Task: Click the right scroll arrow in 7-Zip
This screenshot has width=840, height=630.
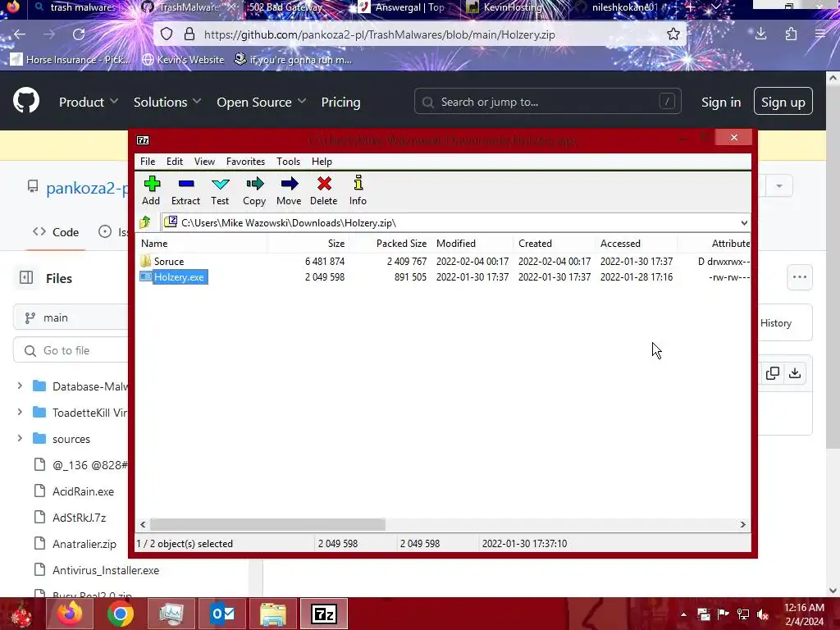Action: pos(743,524)
